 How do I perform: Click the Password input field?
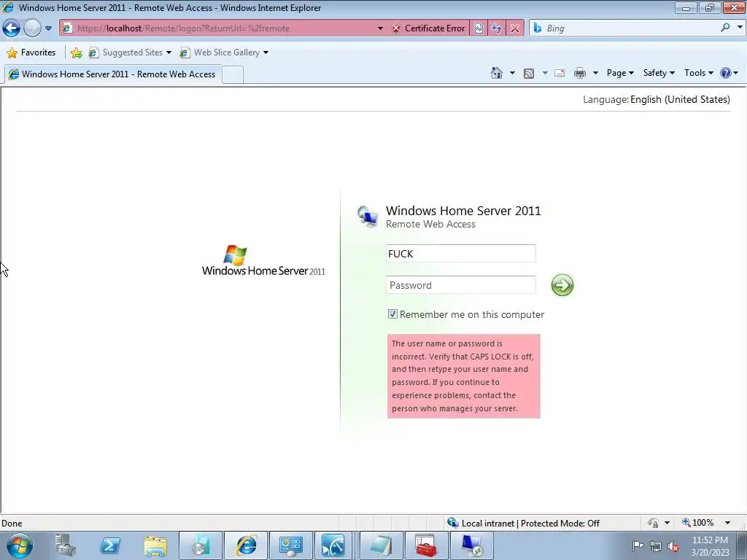pyautogui.click(x=461, y=285)
